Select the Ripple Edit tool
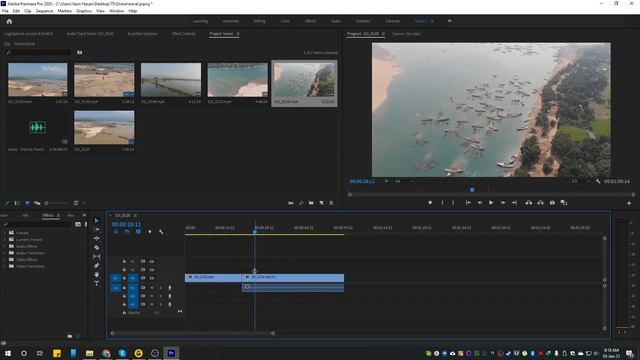This screenshot has width=640, height=360. pyautogui.click(x=97, y=238)
